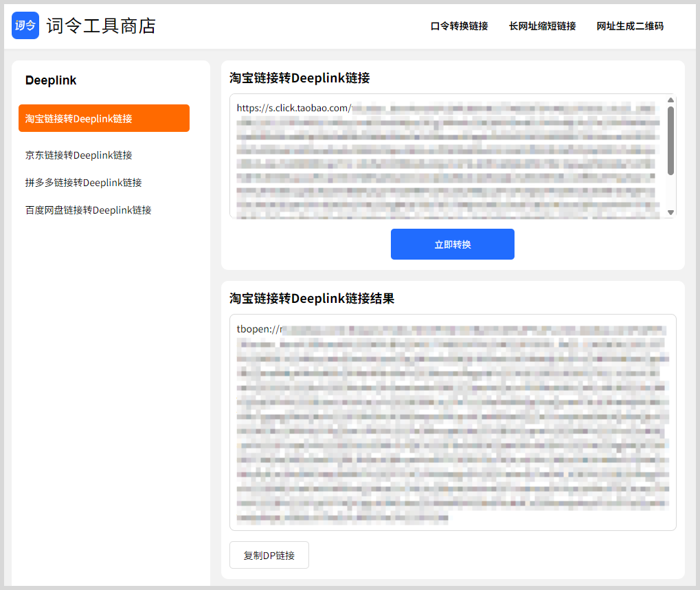Open 词令工具商店 site title
Viewport: 700px width, 590px height.
pyautogui.click(x=102, y=26)
